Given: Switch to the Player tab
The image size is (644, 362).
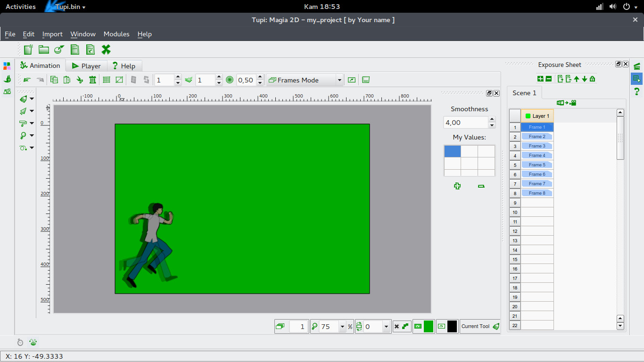Looking at the screenshot, I should 86,66.
